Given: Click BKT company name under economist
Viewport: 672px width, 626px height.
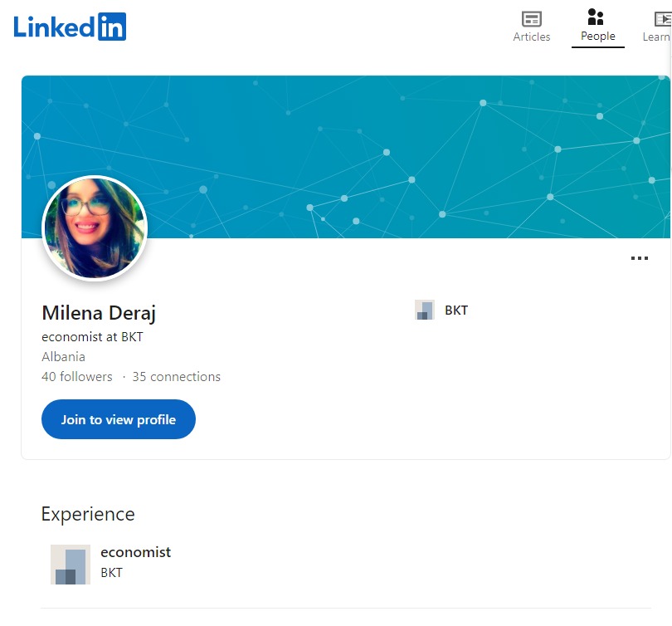Looking at the screenshot, I should [111, 573].
